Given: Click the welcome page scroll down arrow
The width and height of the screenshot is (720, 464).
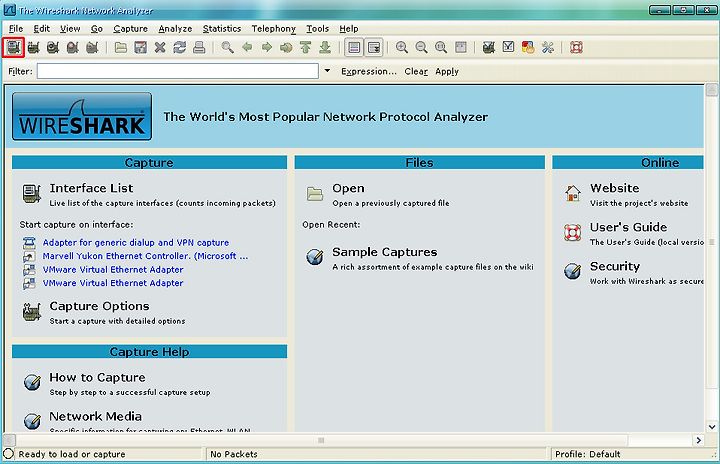Looking at the screenshot, I should 711,427.
